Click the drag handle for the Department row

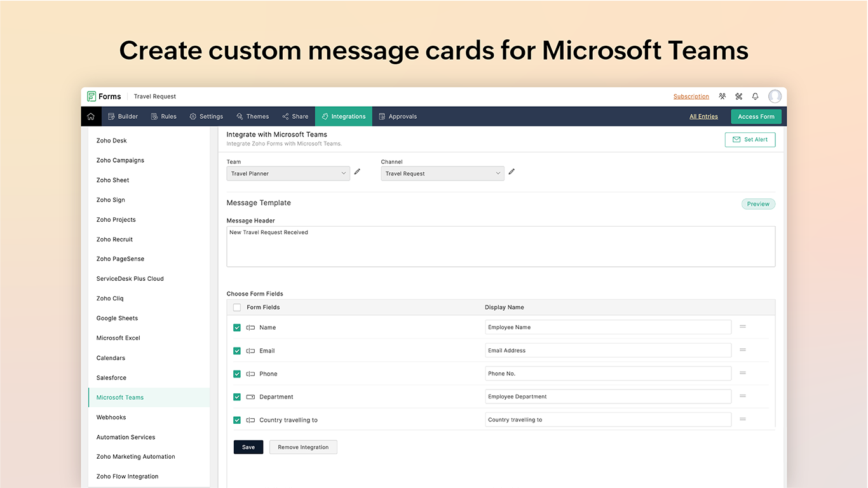742,396
